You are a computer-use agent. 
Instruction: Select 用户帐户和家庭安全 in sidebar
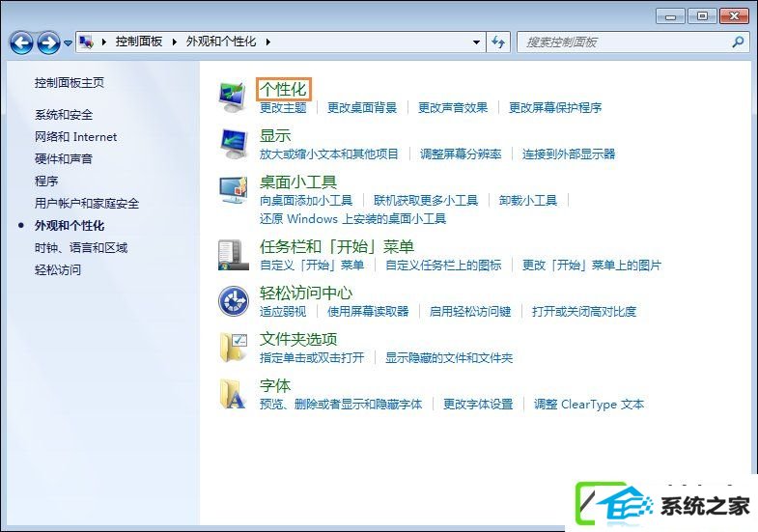pos(87,204)
